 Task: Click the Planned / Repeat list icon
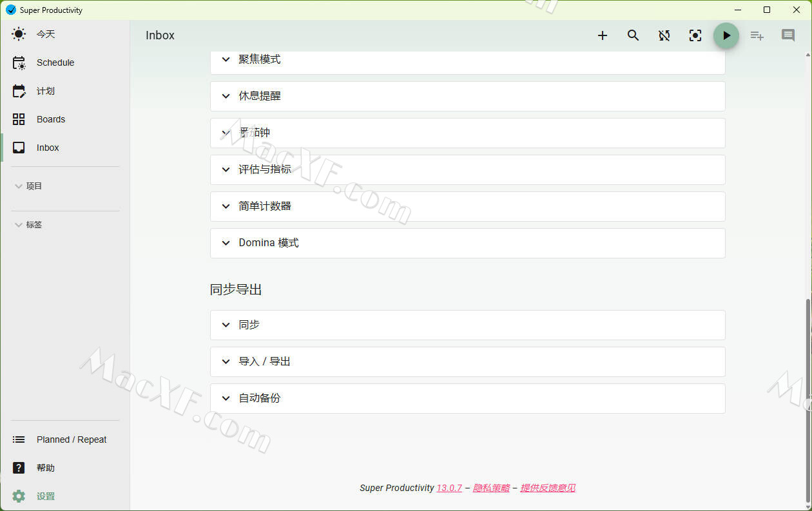(x=19, y=439)
